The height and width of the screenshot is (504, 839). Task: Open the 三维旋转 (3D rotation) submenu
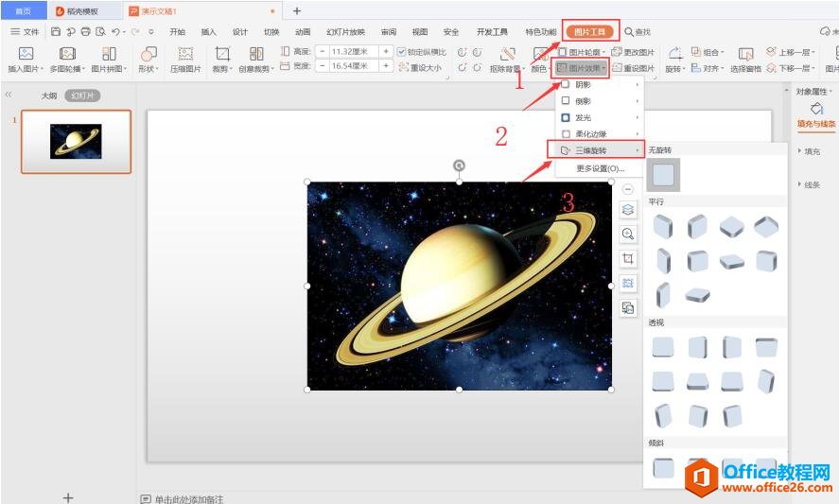click(591, 150)
